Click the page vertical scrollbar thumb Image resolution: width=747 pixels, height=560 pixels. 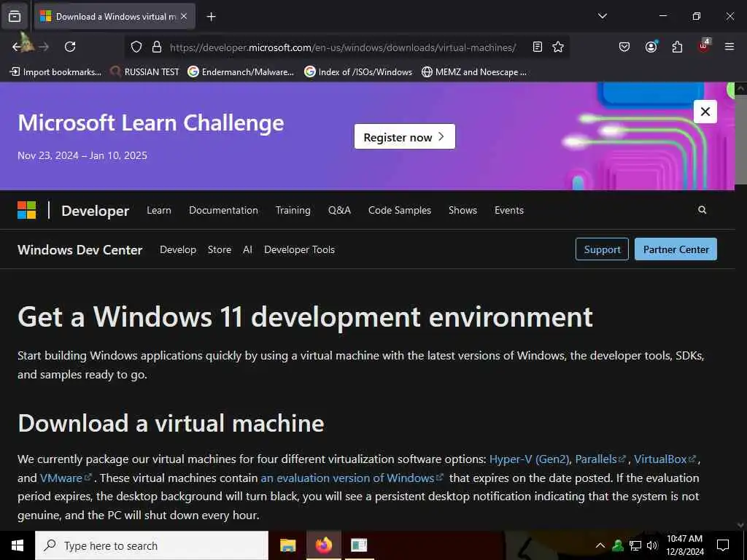tap(740, 139)
